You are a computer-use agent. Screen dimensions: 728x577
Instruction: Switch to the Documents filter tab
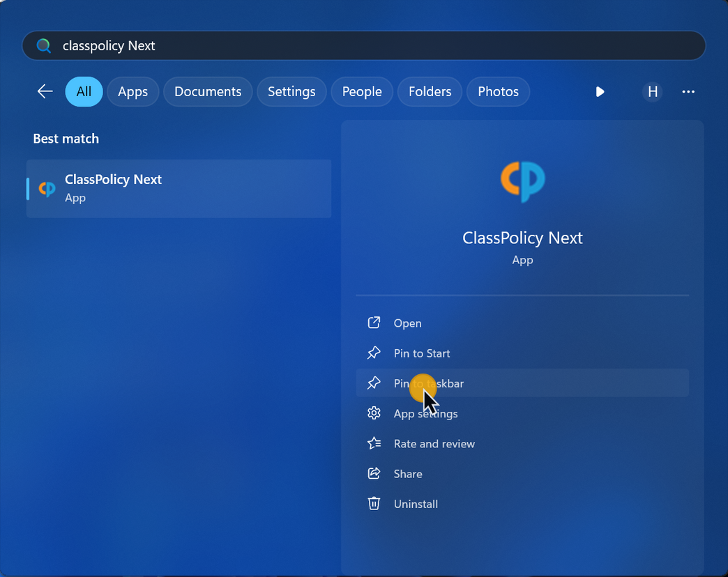tap(208, 91)
